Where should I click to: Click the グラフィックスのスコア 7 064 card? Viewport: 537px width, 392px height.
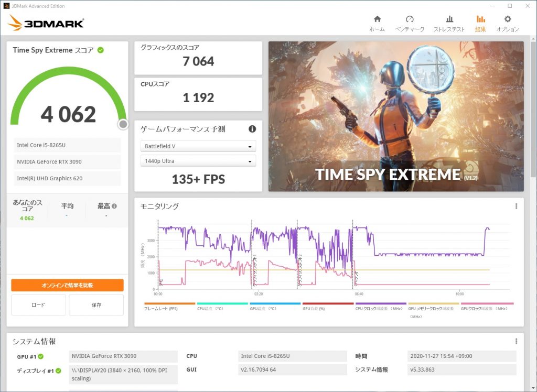(x=198, y=58)
